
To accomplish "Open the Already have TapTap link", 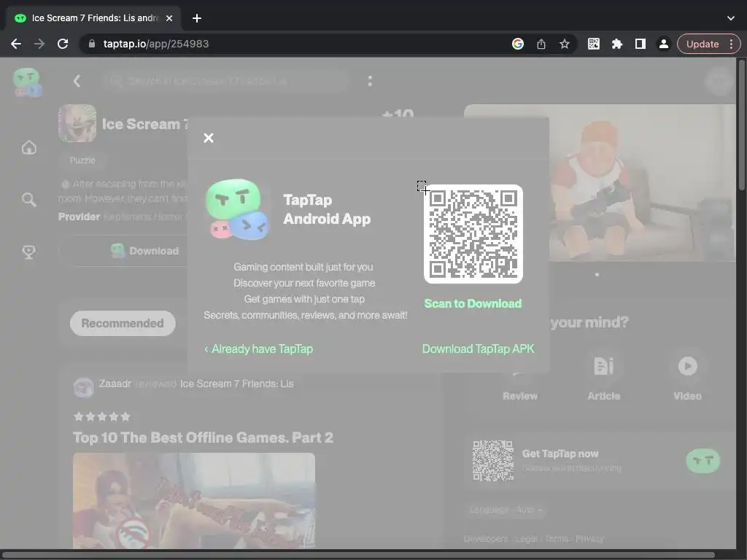I will point(259,349).
